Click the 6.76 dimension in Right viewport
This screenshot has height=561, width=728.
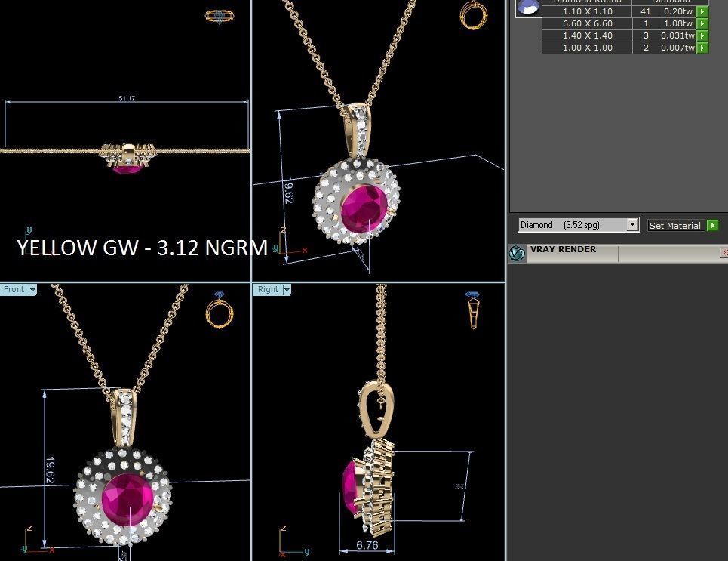[x=367, y=545]
